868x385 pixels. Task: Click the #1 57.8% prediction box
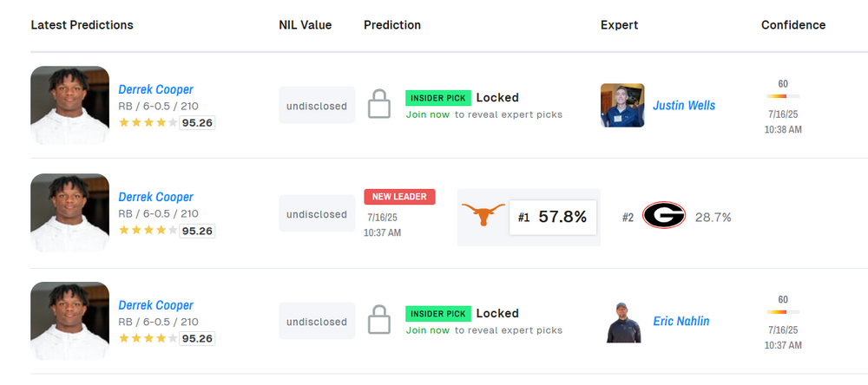click(x=553, y=217)
